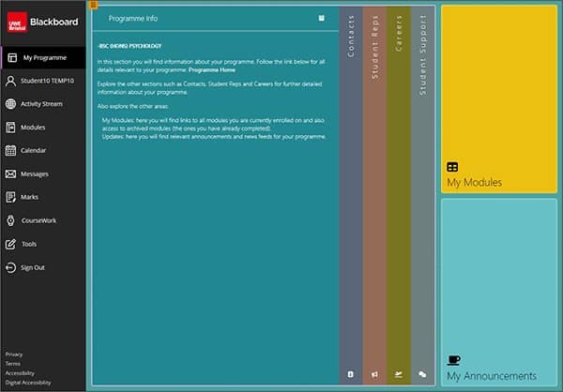
Task: Click the My Programme layout icon
Action: tap(12, 57)
